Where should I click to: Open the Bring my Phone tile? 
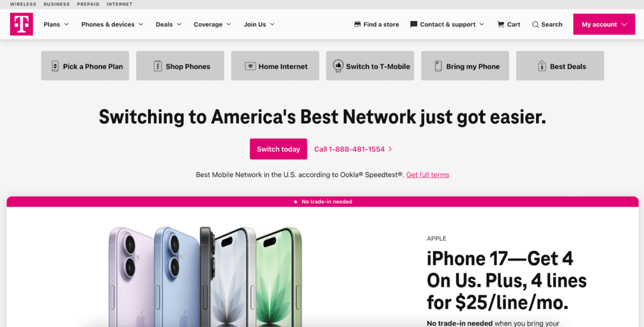(465, 66)
